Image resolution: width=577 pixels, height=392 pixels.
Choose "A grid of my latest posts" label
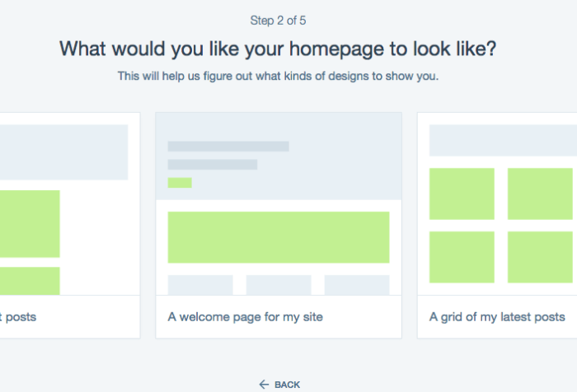click(497, 316)
